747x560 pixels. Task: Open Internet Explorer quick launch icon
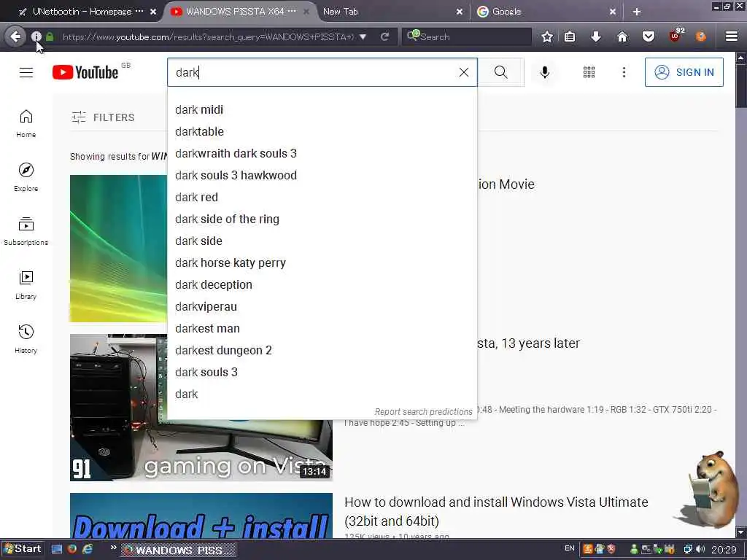point(88,549)
